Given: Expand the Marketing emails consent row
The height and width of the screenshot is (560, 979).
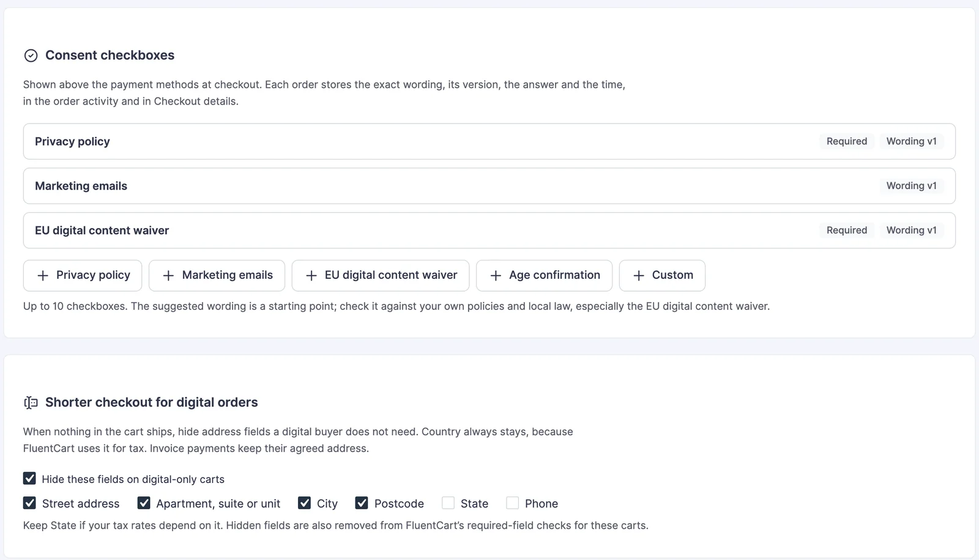Looking at the screenshot, I should point(489,186).
